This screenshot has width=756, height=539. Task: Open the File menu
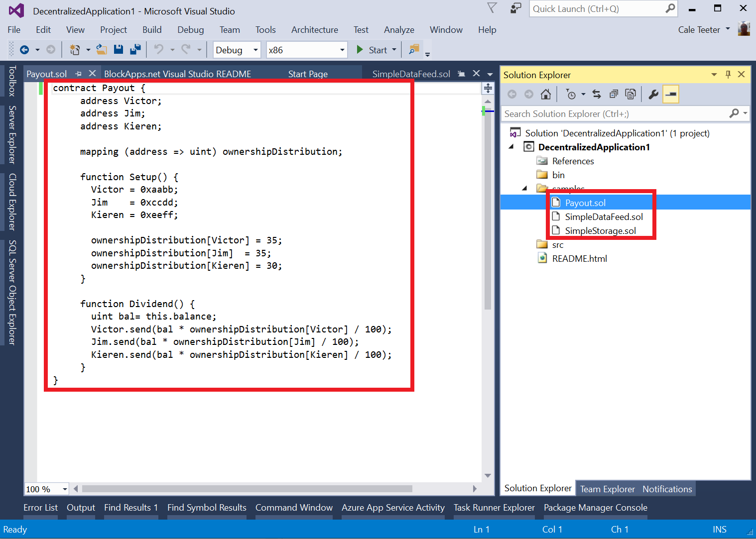14,30
